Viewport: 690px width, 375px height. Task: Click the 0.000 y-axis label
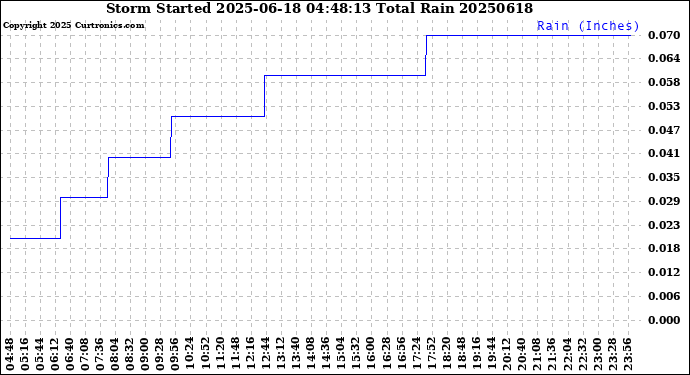pos(664,320)
